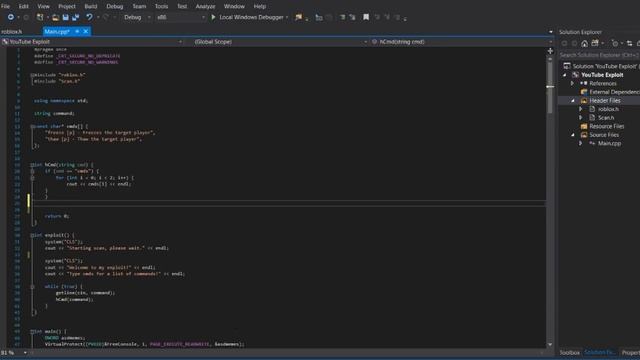The height and width of the screenshot is (360, 640).
Task: Click the scroll down arrow of editor
Action: point(550,344)
